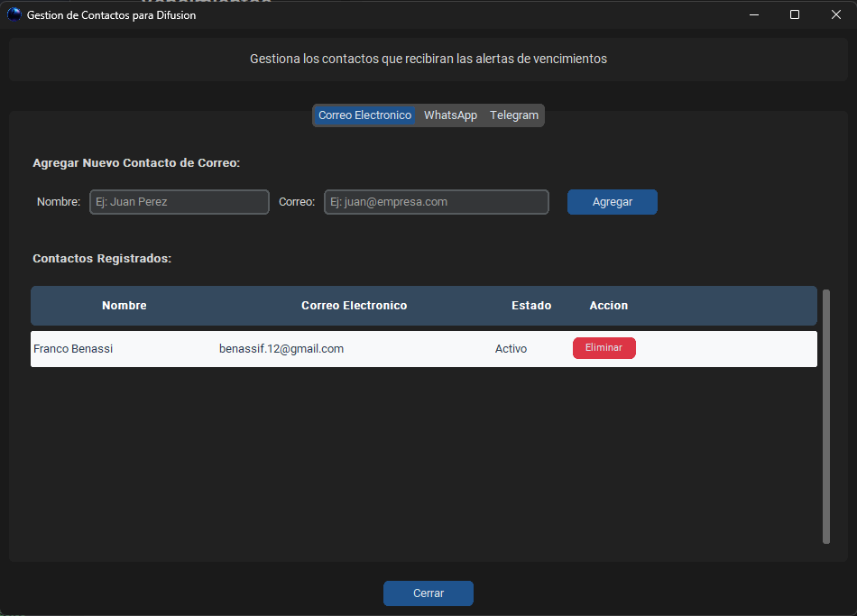Delete contact Franco Benassi with Eliminar

[604, 347]
